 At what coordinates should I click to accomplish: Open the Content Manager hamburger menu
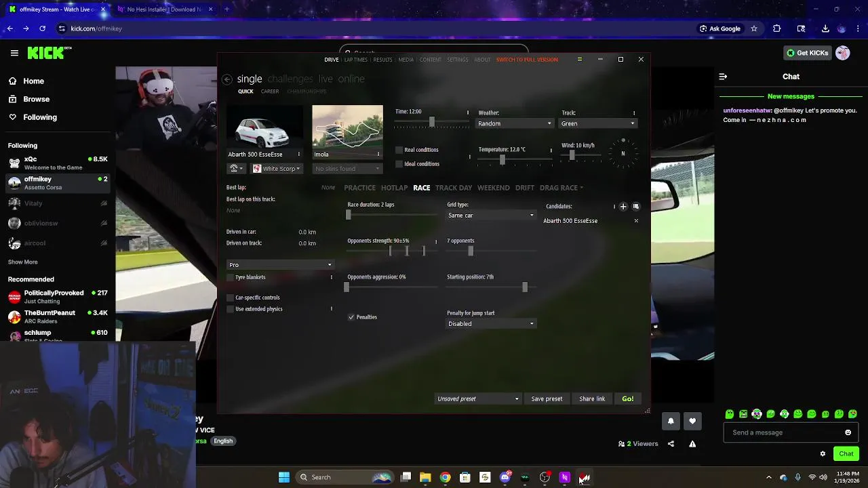tap(579, 60)
